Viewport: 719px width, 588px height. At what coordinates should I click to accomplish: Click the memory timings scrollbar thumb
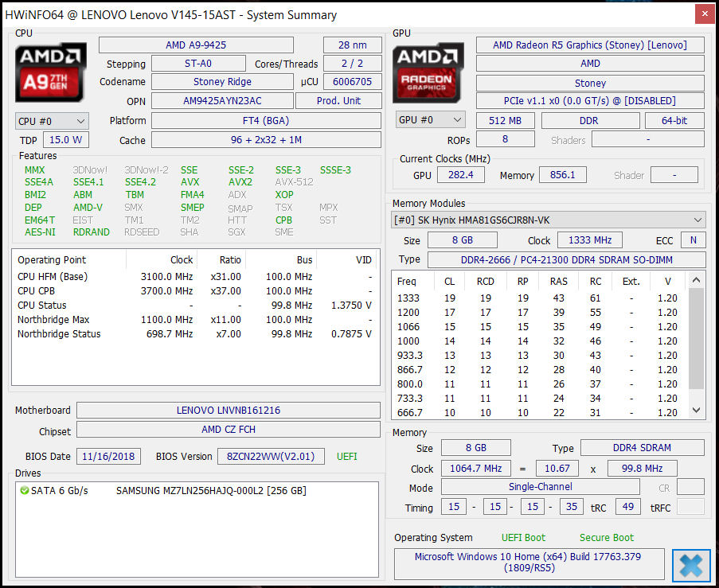[x=696, y=338]
